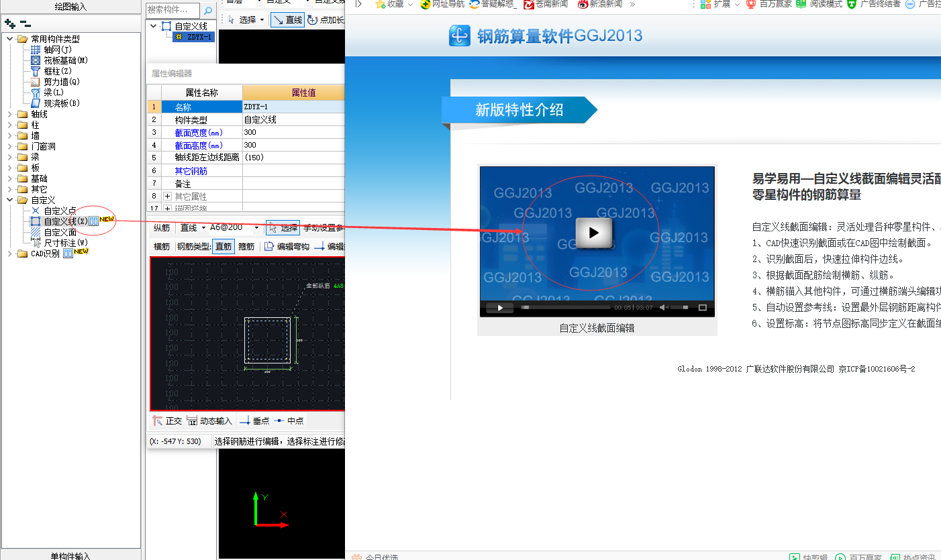Select 梁(L) under common component types
Image resolution: width=941 pixels, height=560 pixels.
[x=54, y=93]
